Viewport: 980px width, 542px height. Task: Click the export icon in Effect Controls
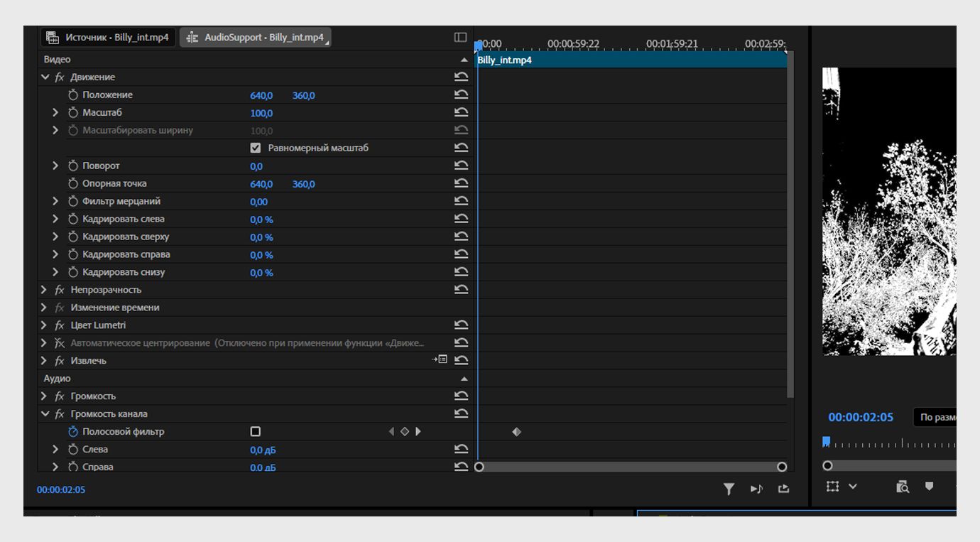click(x=783, y=489)
